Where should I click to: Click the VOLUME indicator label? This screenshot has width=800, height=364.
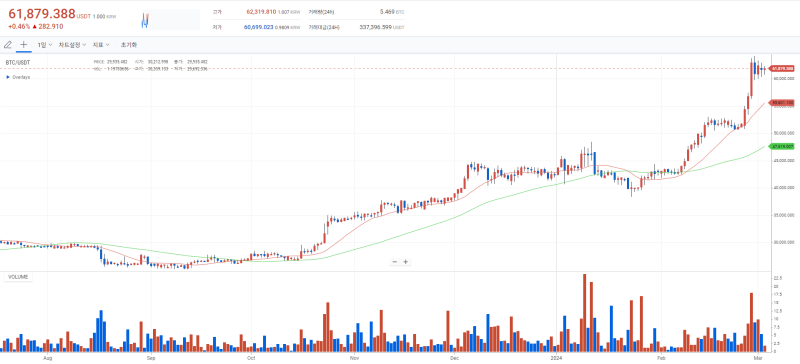click(x=18, y=277)
